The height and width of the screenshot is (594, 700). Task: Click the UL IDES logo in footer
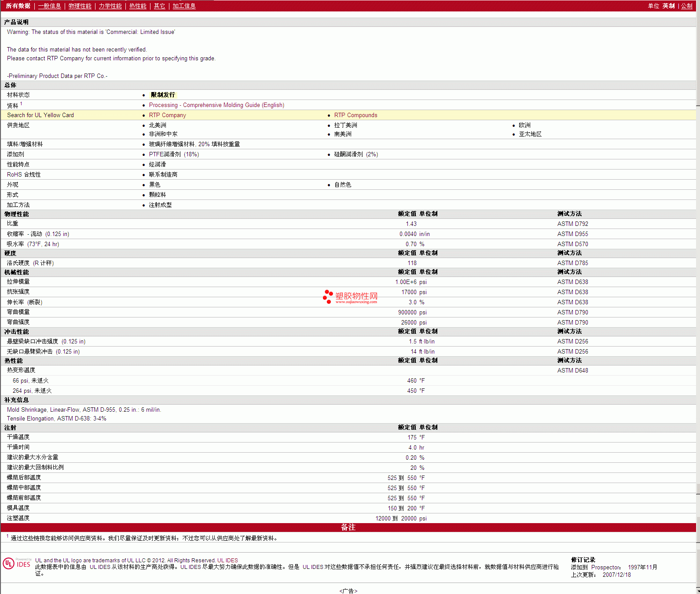click(x=17, y=564)
